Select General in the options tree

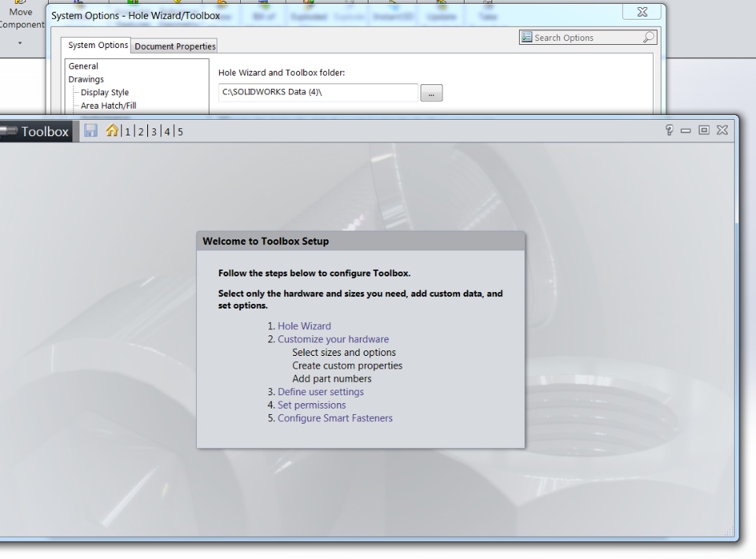pyautogui.click(x=83, y=66)
